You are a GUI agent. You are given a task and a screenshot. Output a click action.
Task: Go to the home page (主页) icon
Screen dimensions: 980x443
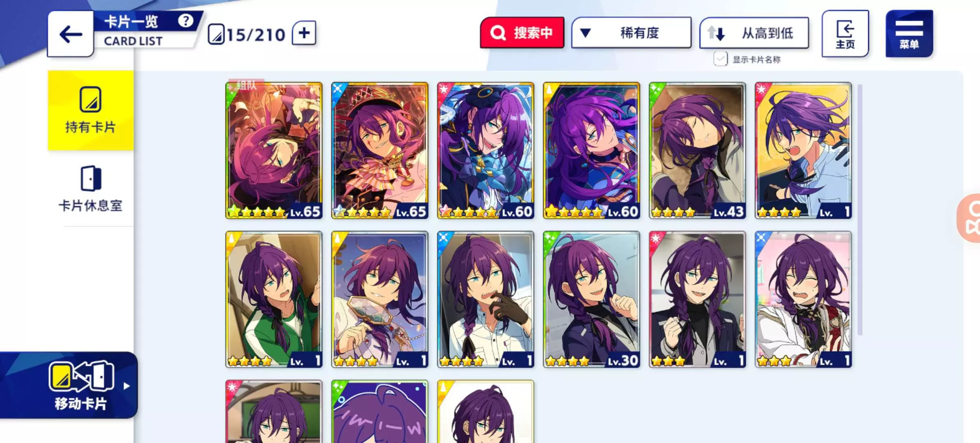click(x=845, y=34)
